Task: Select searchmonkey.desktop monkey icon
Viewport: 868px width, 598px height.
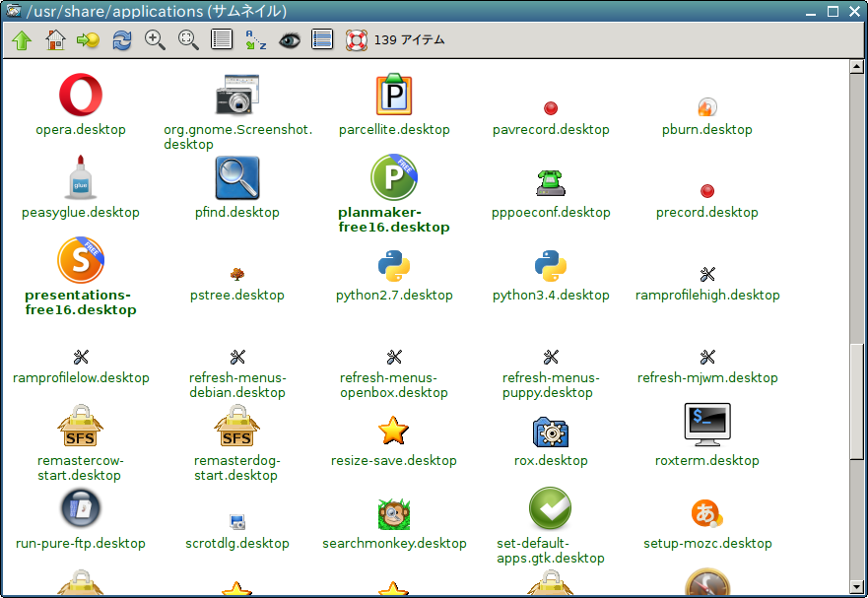Action: pyautogui.click(x=394, y=514)
